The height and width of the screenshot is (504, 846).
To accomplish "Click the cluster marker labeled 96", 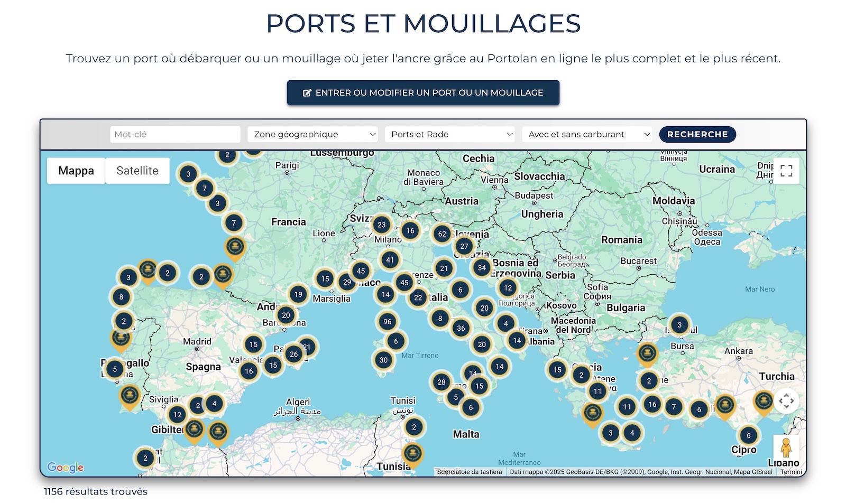I will pos(388,322).
